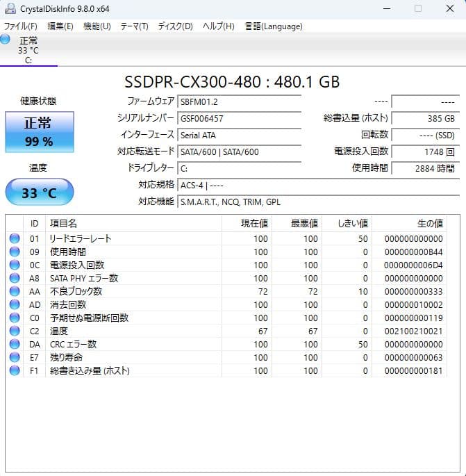This screenshot has width=466, height=476.
Task: Click the 項目名 column header
Action: [133, 224]
